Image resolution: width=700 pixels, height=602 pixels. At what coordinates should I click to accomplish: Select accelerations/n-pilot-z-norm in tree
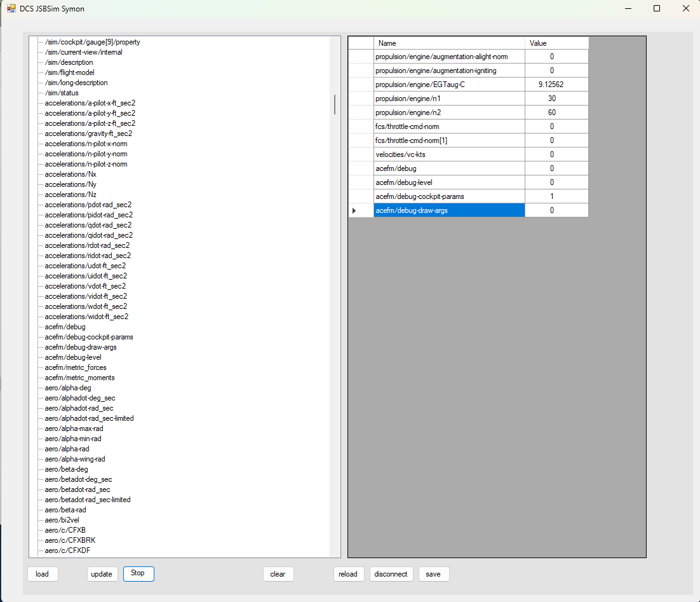[x=86, y=164]
